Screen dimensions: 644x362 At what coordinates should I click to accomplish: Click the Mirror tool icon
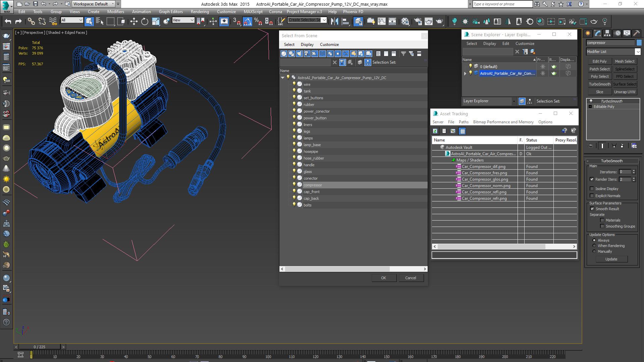coord(334,21)
